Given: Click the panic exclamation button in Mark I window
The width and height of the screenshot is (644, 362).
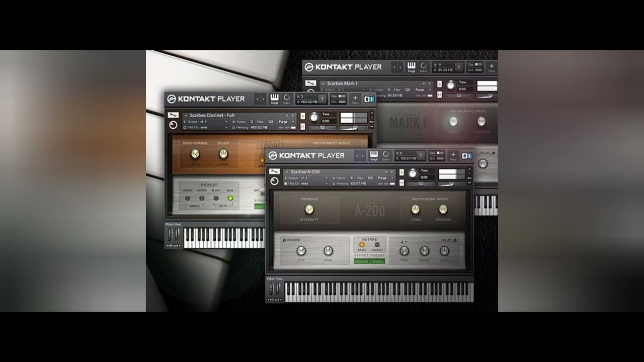Looking at the screenshot, I should (x=458, y=66).
